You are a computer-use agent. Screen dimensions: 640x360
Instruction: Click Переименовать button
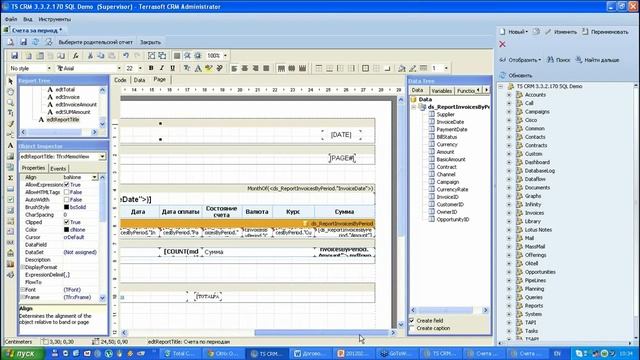click(605, 32)
